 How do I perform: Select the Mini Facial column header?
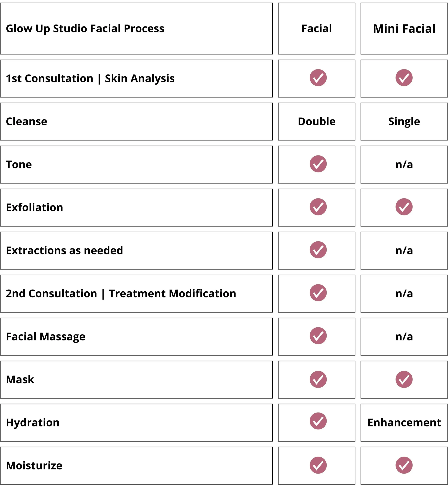pyautogui.click(x=404, y=29)
